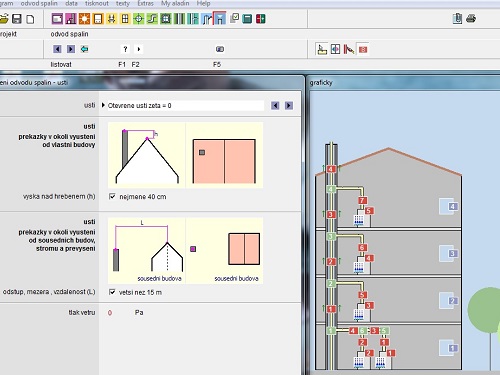The image size is (500, 375).
Task: Click the orange sun toolbar icon
Action: (x=84, y=19)
